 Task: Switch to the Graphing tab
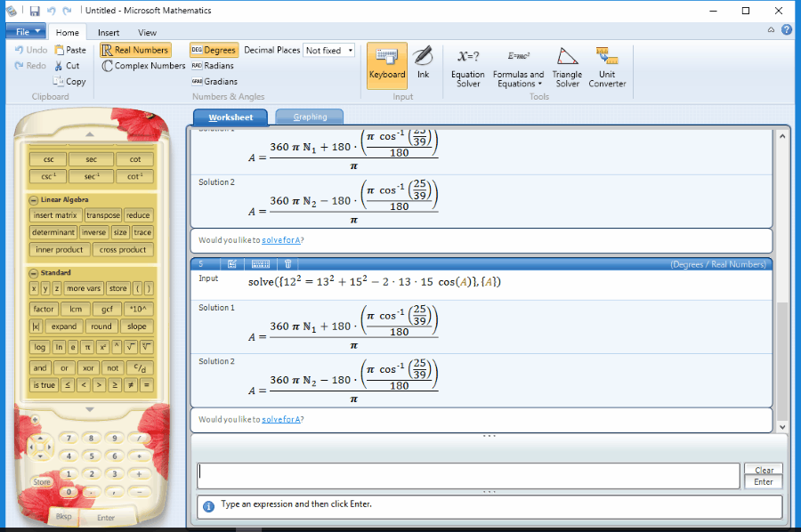(x=310, y=117)
